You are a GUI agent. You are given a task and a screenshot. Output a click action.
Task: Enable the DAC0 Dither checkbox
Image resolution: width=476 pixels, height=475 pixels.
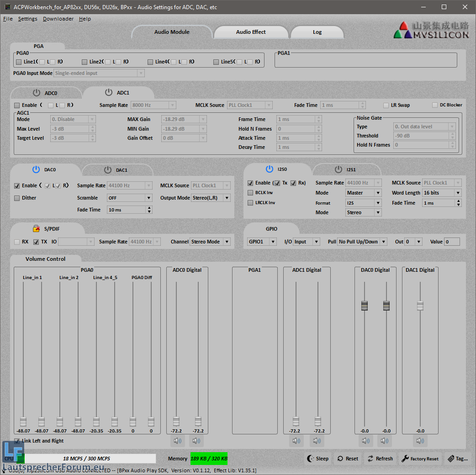[x=17, y=198]
